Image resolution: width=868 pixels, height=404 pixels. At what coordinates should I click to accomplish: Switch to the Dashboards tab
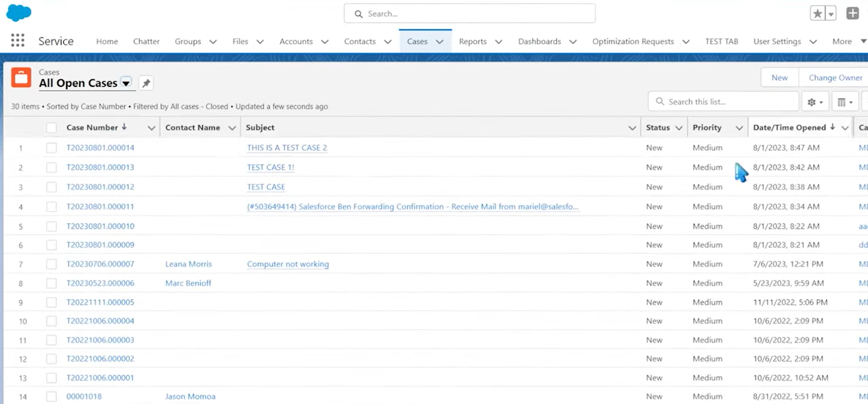click(x=539, y=41)
